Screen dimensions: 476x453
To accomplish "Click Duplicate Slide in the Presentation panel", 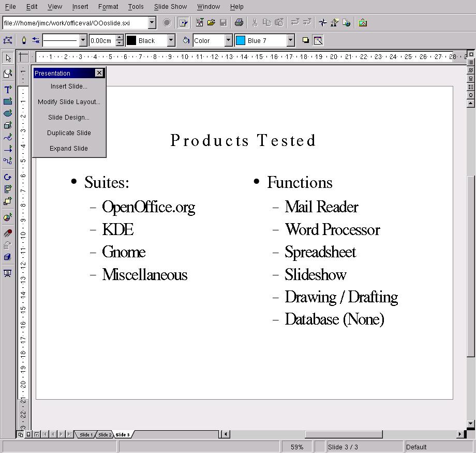I will (x=69, y=133).
